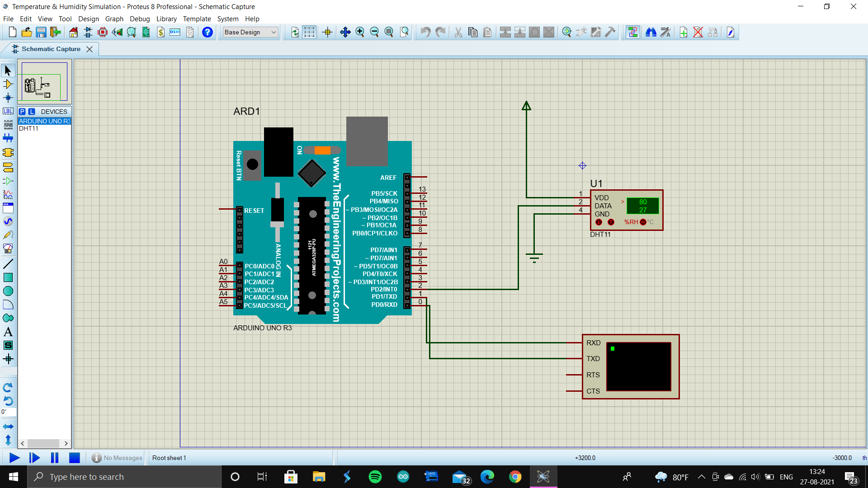Remove the current sheet icon
The image size is (868, 488).
(x=698, y=32)
